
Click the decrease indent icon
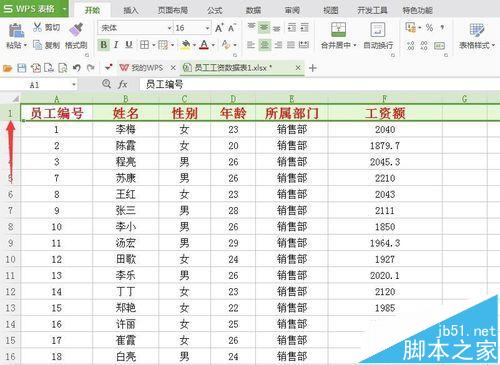(x=292, y=27)
